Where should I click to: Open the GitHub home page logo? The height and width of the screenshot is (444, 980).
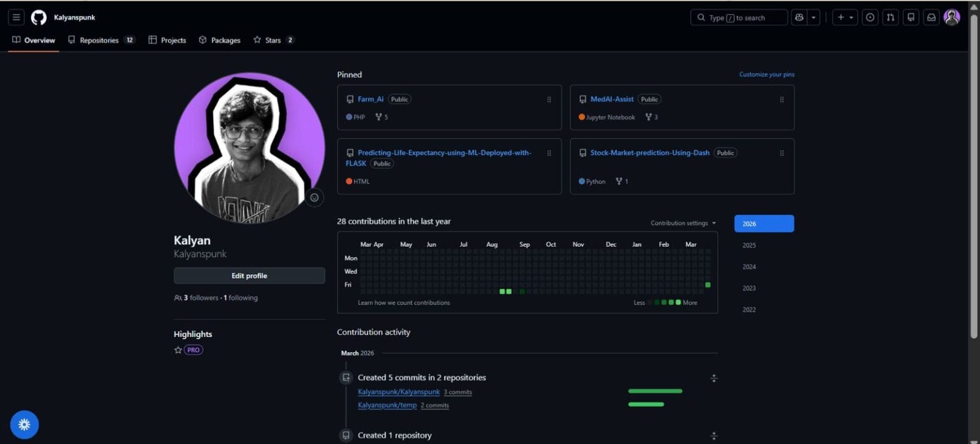[x=38, y=17]
